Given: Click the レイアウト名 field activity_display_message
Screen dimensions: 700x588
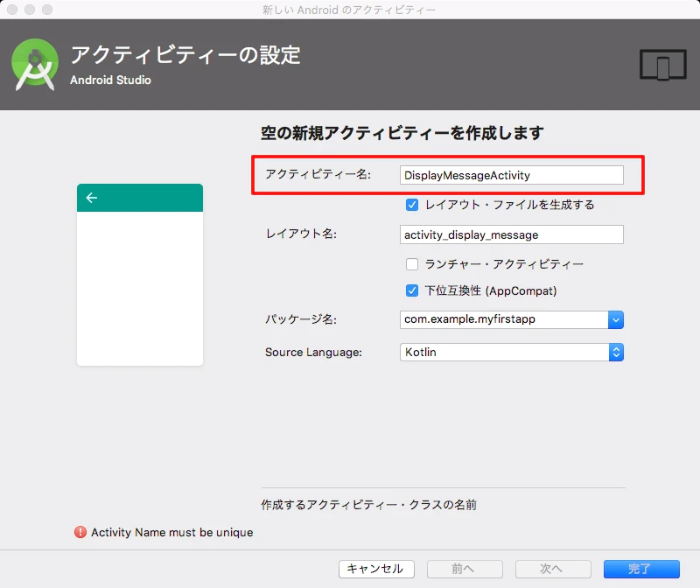Looking at the screenshot, I should [512, 234].
